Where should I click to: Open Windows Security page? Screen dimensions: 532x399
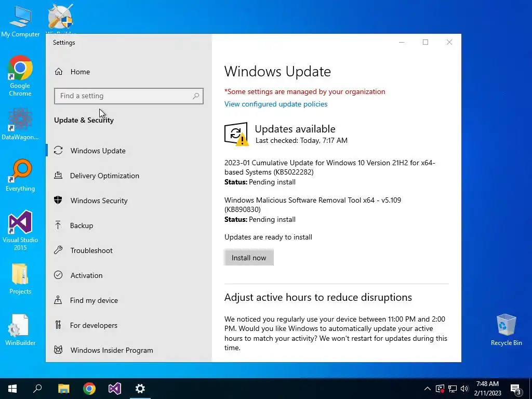[x=99, y=201]
